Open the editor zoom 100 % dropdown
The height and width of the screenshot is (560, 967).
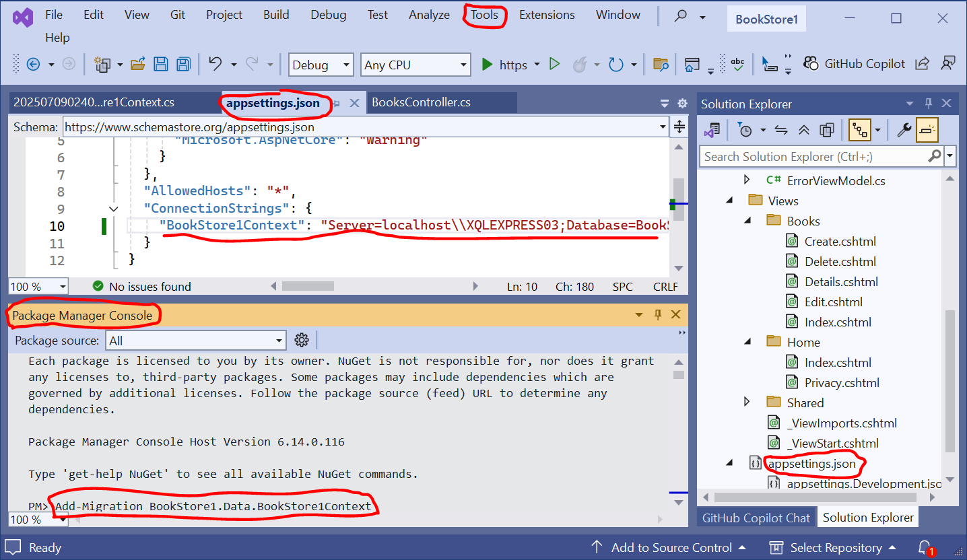click(38, 286)
